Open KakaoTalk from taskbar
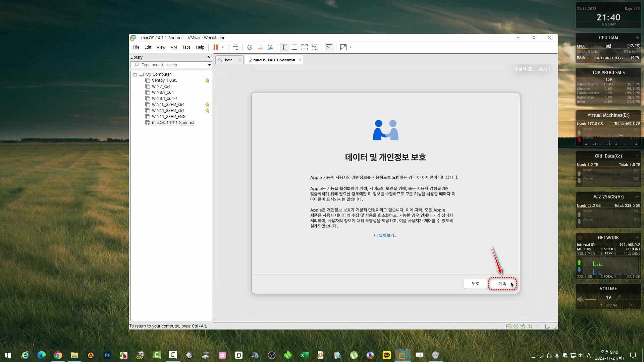Image resolution: width=644 pixels, height=362 pixels. (386, 355)
